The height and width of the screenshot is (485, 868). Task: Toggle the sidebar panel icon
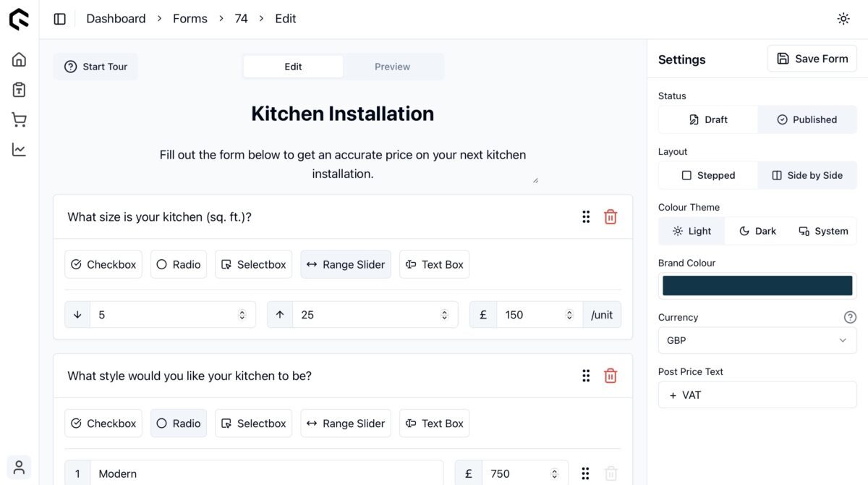[x=60, y=19]
